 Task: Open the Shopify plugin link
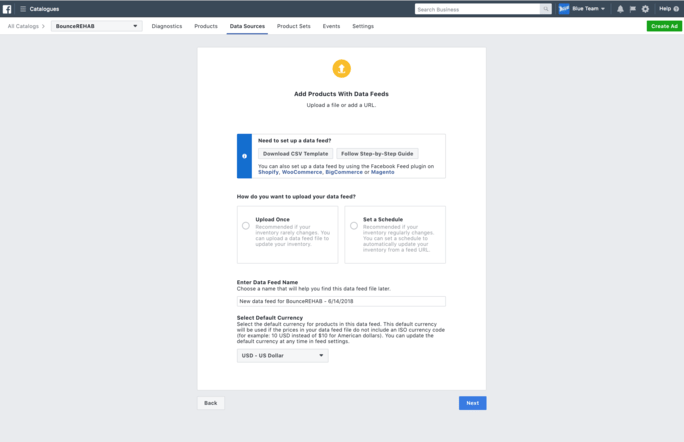268,172
